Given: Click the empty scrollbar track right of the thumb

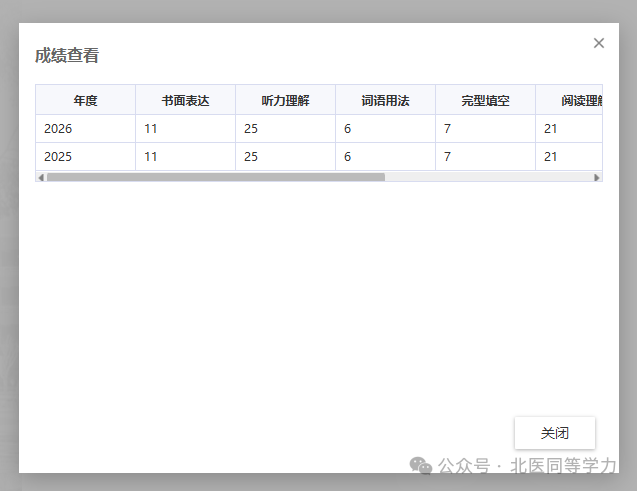Looking at the screenshot, I should pos(488,177).
